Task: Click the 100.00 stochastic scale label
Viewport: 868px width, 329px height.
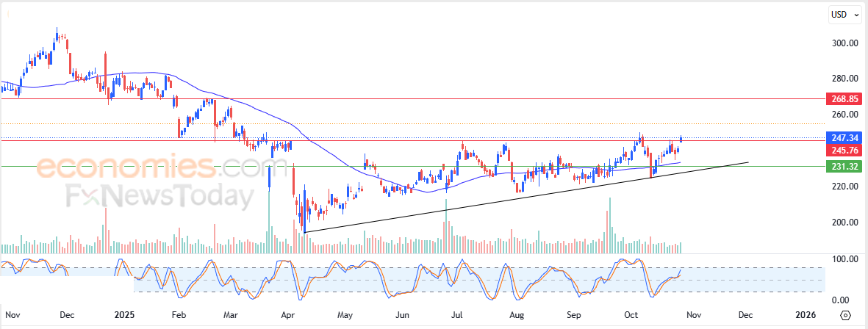Action: tap(844, 259)
